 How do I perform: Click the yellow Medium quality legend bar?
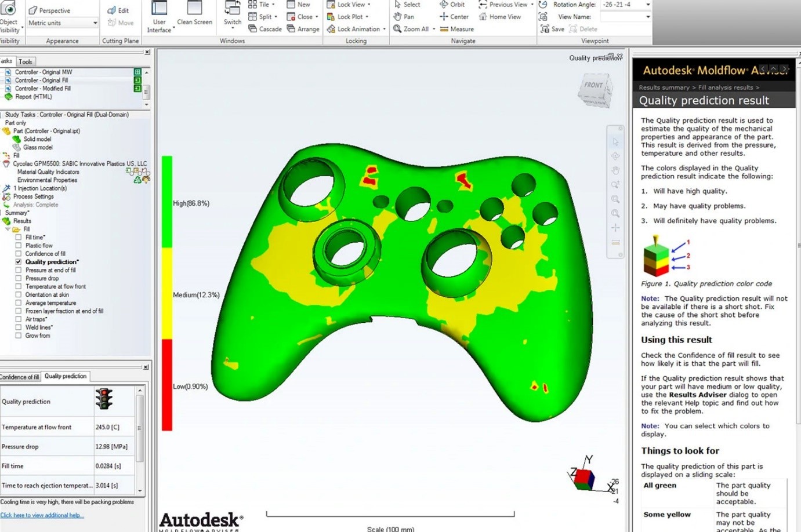pyautogui.click(x=167, y=293)
